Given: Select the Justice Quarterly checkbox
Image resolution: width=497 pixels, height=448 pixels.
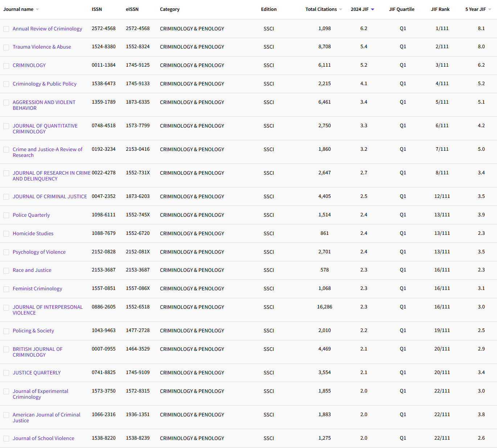Looking at the screenshot, I should pyautogui.click(x=6, y=373).
